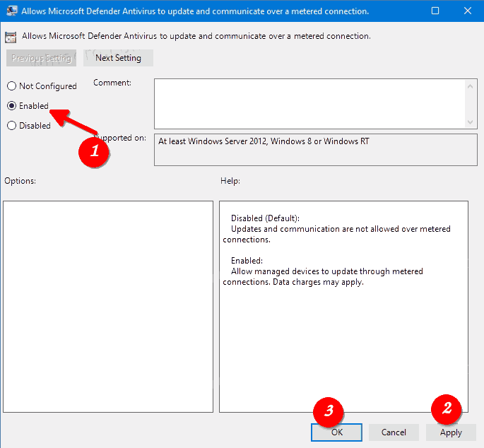484x448 pixels.
Task: Close the dialog with the X button
Action: coord(468,11)
